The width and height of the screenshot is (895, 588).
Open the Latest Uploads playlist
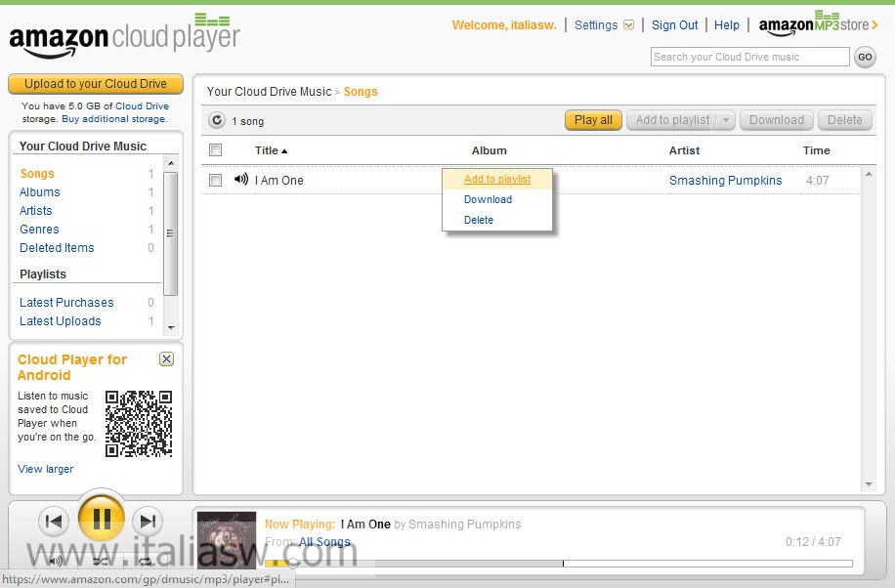click(x=60, y=321)
